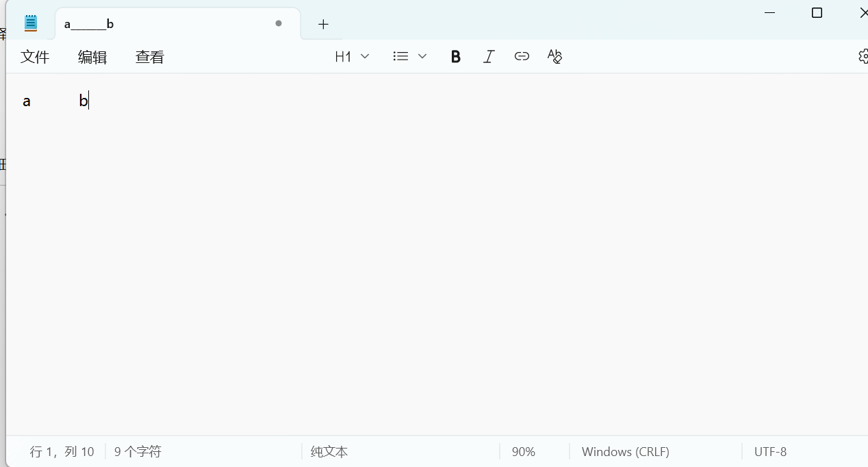The height and width of the screenshot is (467, 868).
Task: Click the Notepad icon on the tab bar
Action: [30, 22]
